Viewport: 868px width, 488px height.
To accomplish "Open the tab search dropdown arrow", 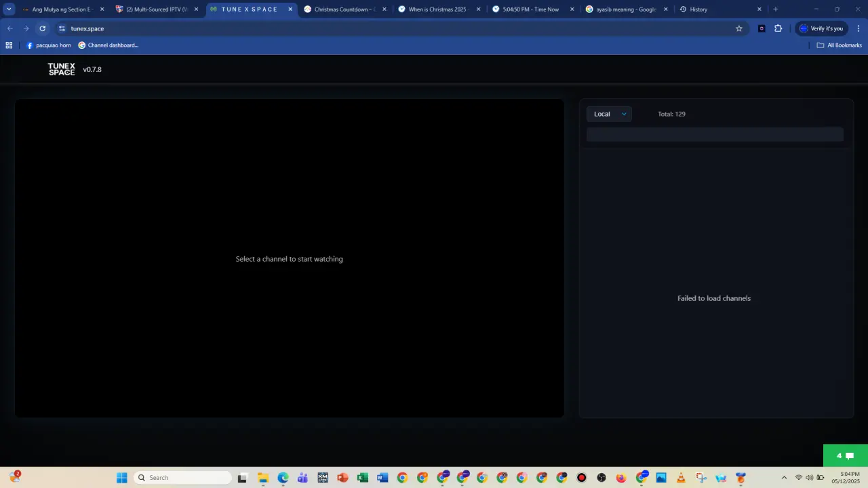I will 9,9.
